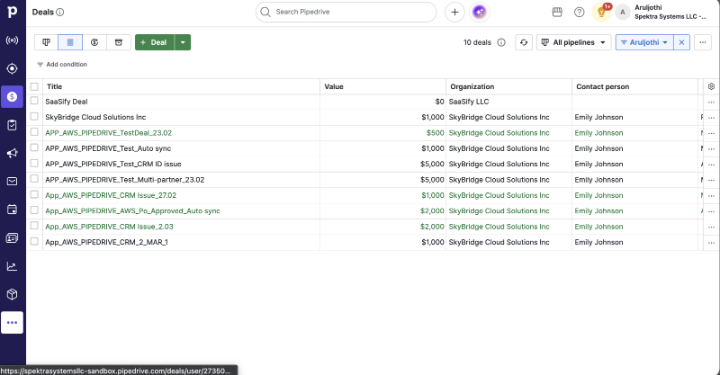Image resolution: width=720 pixels, height=375 pixels.
Task: Open the toolbar three-dots more menu
Action: coord(703,42)
